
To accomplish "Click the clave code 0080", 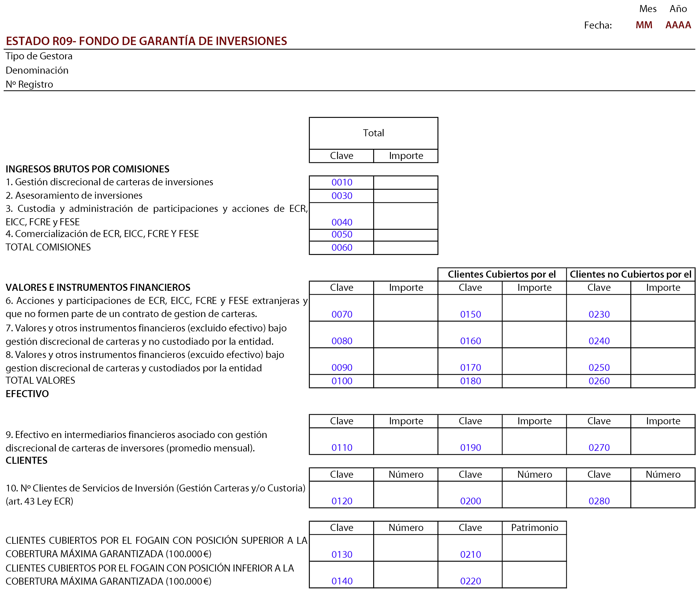I will [x=342, y=341].
